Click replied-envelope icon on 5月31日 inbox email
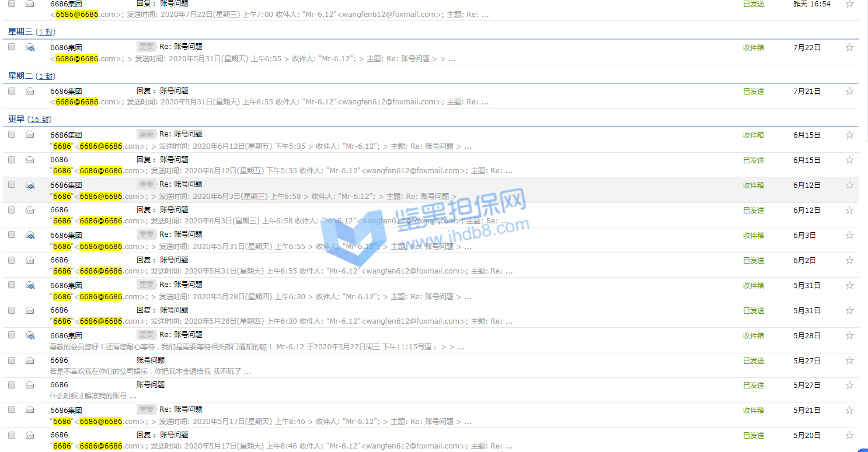868x452 pixels. pyautogui.click(x=30, y=286)
